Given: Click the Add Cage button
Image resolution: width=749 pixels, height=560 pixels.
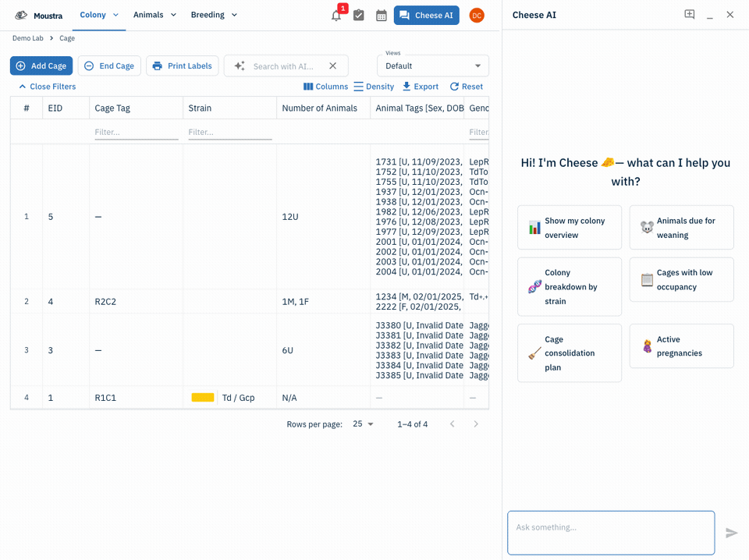Looking at the screenshot, I should [x=41, y=66].
